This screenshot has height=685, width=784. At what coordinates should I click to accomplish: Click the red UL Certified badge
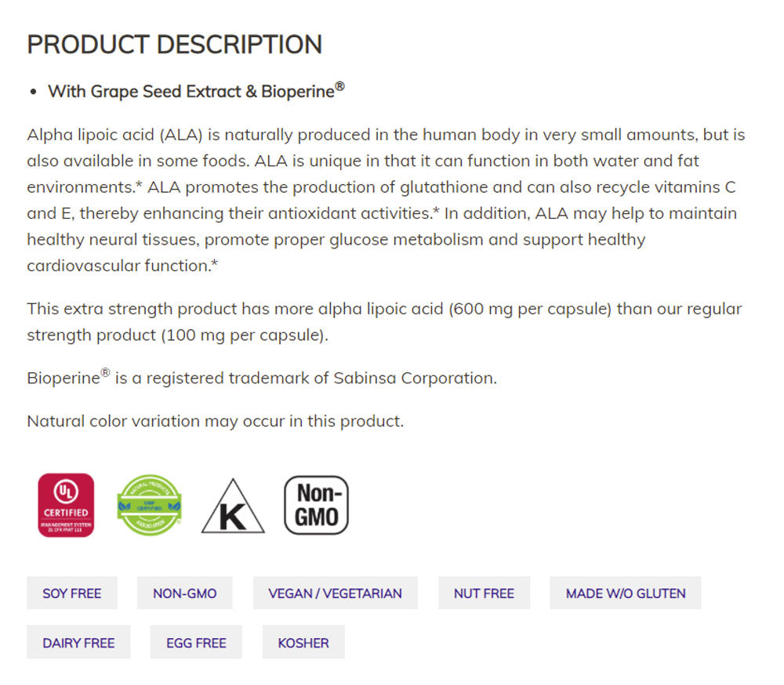coord(66,506)
